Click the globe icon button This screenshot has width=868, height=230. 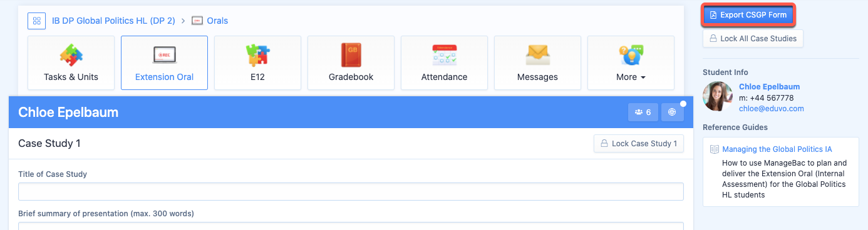pos(672,112)
